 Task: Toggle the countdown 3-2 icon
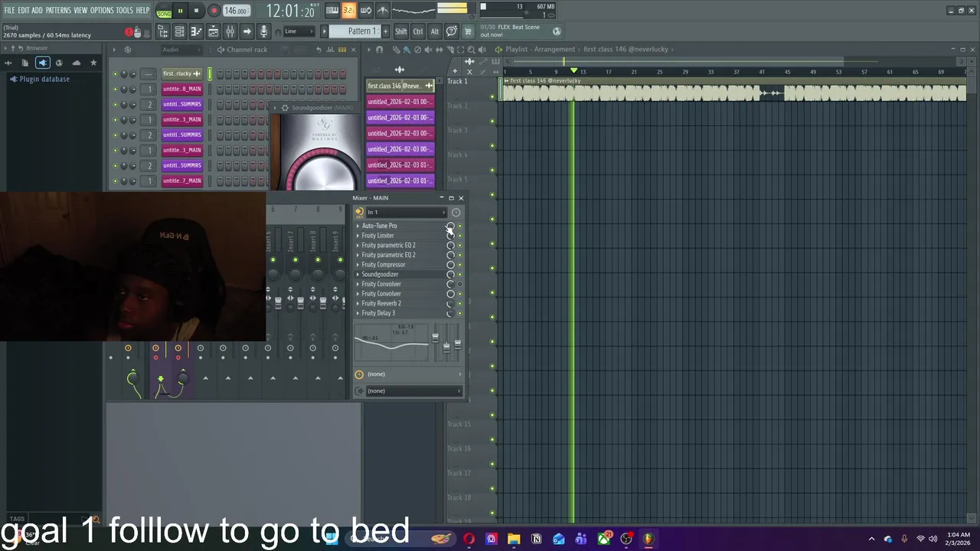tap(348, 10)
